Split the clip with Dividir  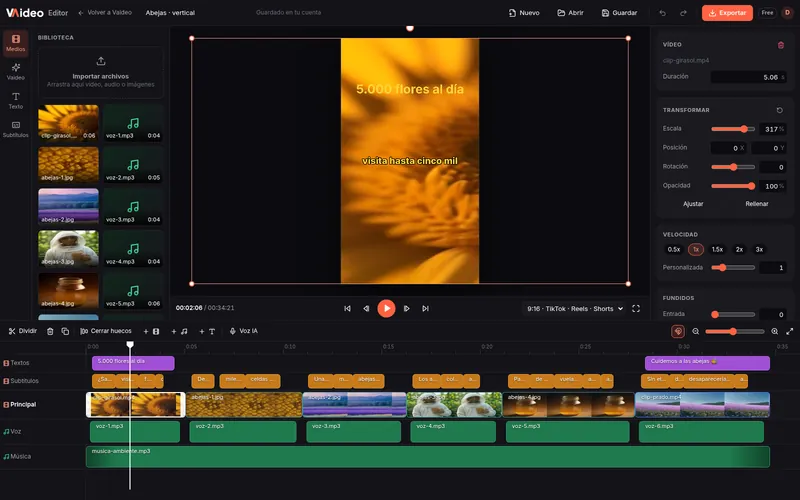pyautogui.click(x=23, y=331)
